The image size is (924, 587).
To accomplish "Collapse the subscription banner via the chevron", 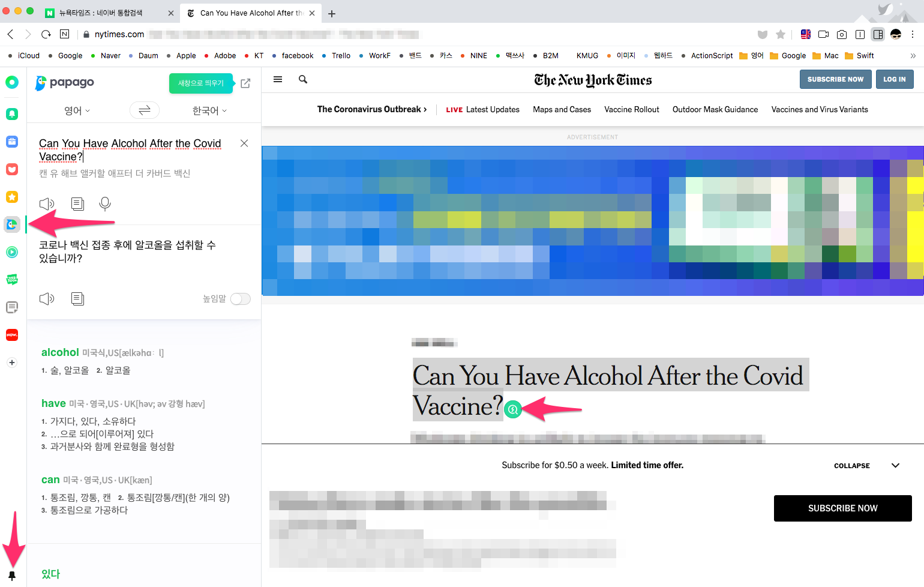I will tap(895, 466).
